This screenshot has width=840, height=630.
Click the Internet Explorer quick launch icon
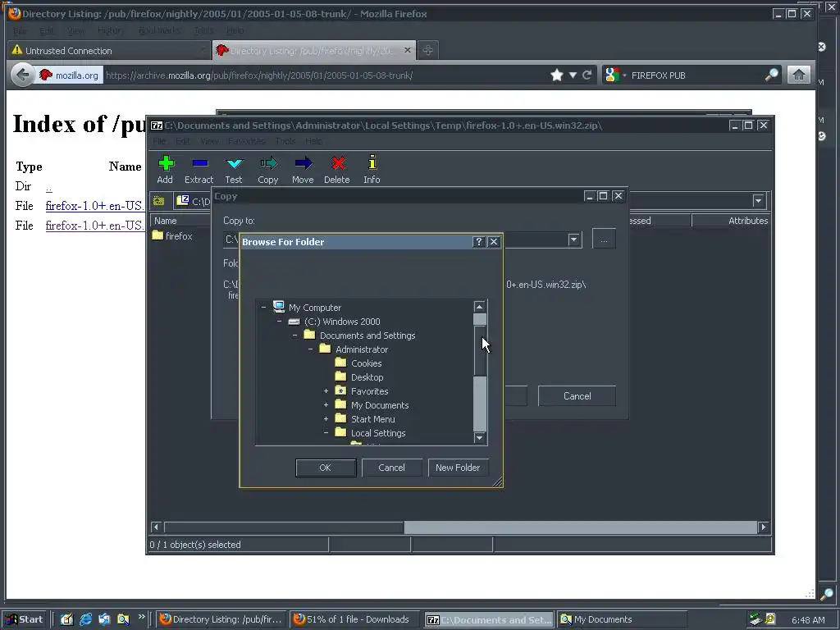(x=85, y=619)
